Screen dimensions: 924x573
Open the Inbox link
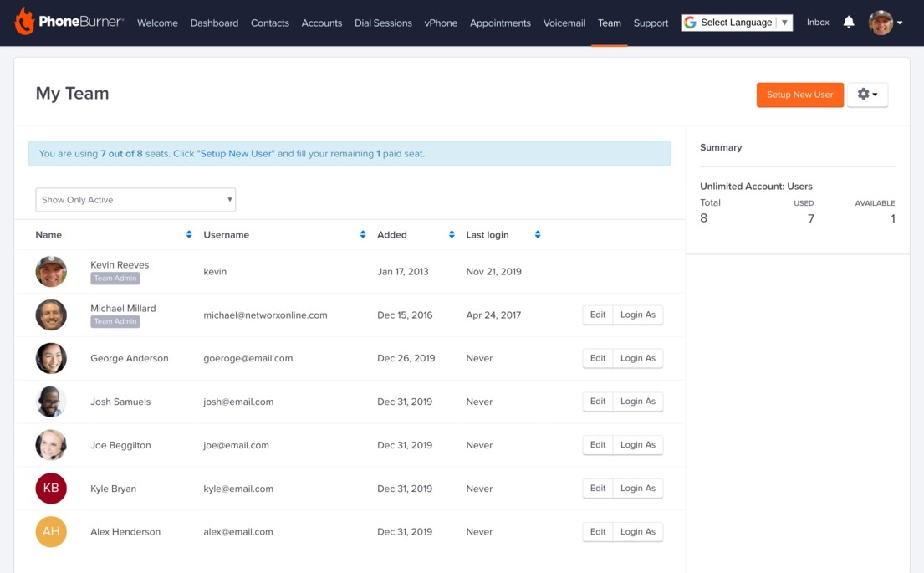click(x=818, y=23)
